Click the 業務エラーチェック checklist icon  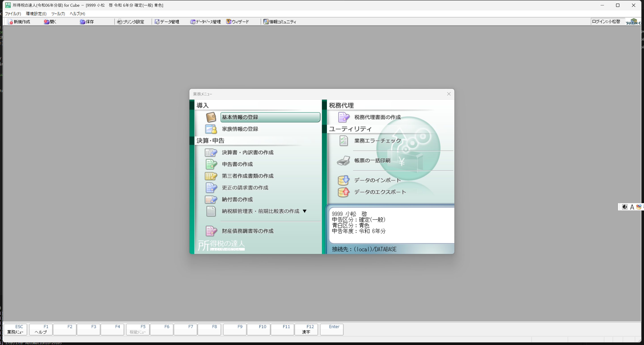[343, 141]
